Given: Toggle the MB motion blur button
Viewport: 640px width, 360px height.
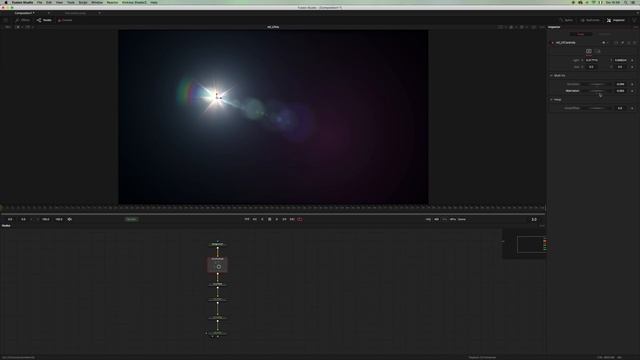Looking at the screenshot, I should point(436,220).
